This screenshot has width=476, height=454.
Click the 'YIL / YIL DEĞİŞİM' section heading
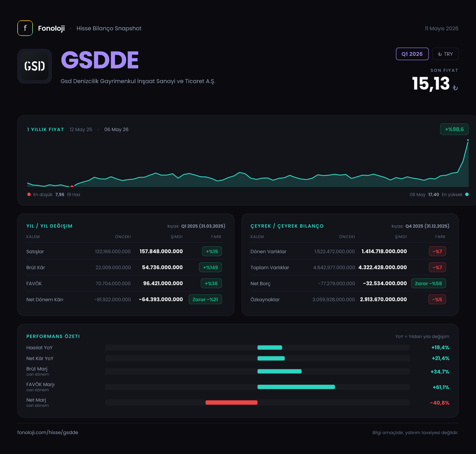[49, 226]
